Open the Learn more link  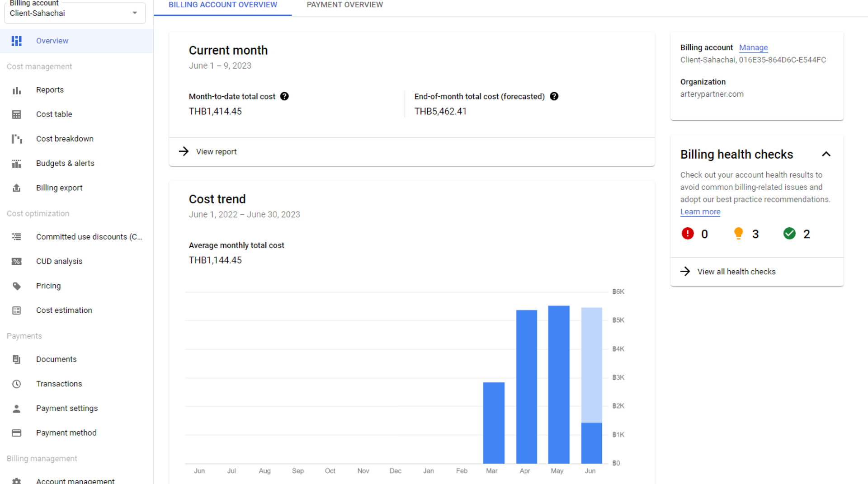(x=700, y=212)
